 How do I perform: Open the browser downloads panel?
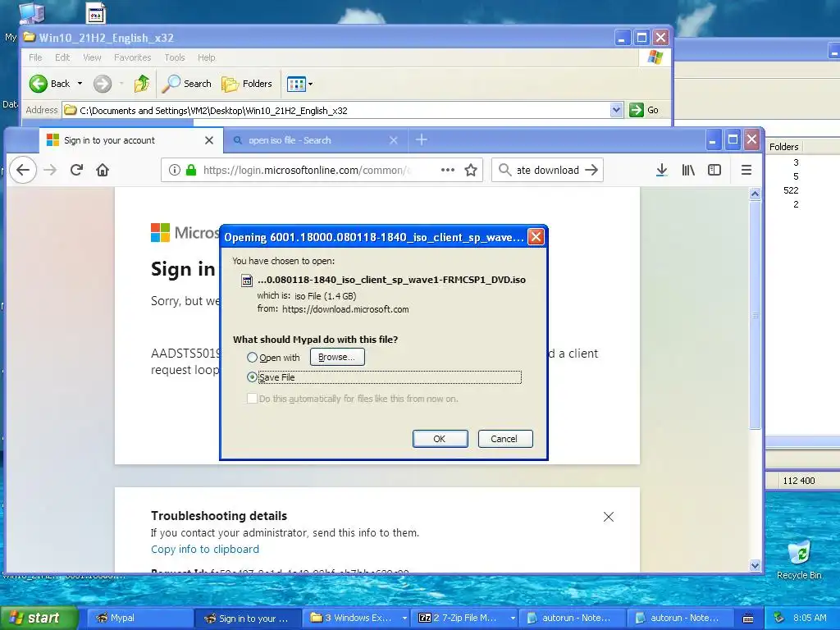pos(662,170)
